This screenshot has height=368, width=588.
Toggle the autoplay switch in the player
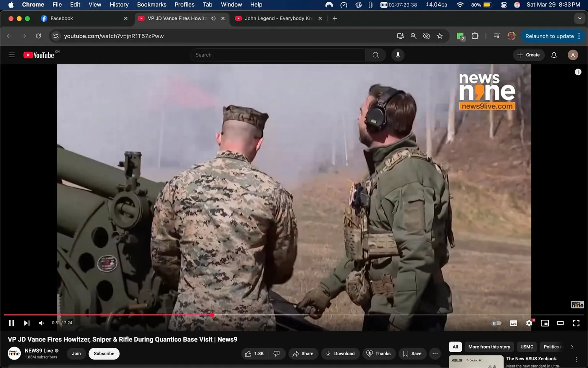[497, 323]
